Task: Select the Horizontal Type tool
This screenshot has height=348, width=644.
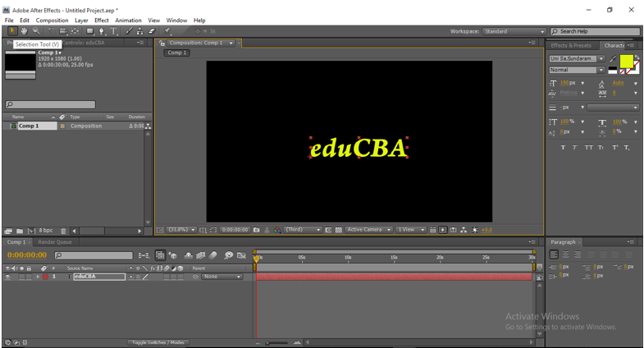Action: coord(114,31)
